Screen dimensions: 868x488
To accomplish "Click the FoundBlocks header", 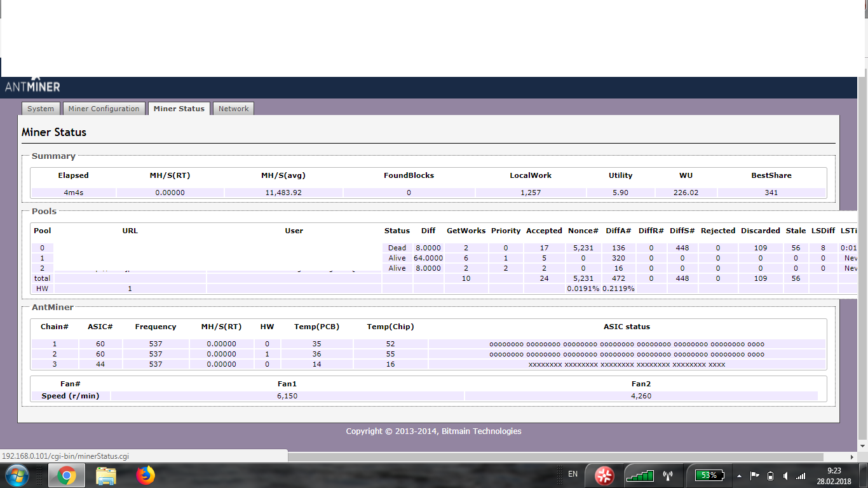I will [x=409, y=175].
